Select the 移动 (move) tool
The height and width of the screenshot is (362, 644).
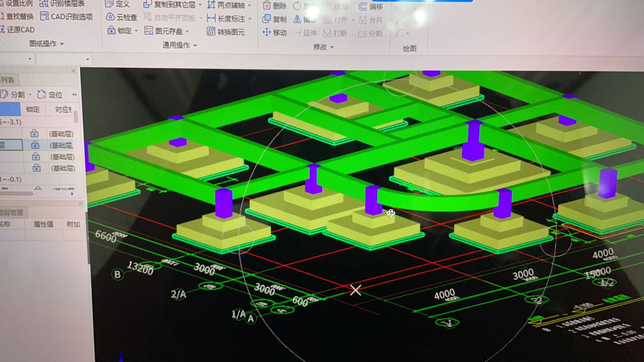275,33
